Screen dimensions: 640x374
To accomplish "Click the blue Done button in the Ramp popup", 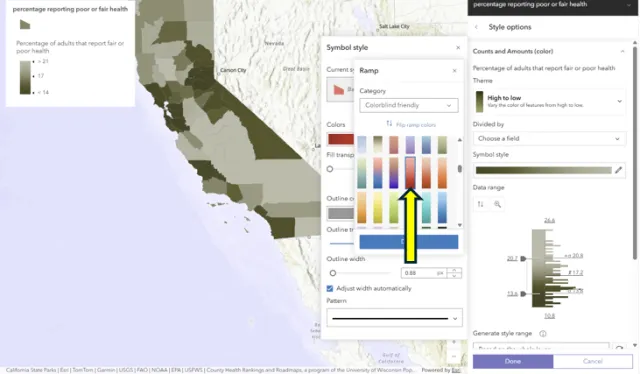I will click(409, 242).
